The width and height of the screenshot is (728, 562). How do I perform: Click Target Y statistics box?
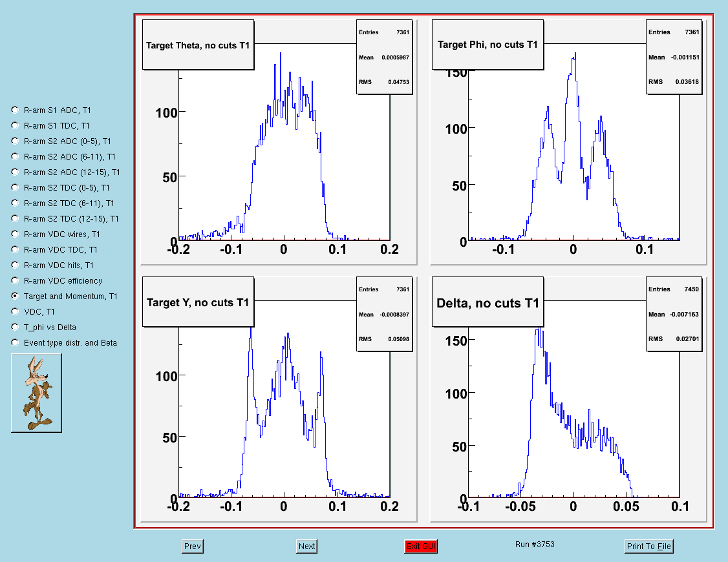pos(385,314)
